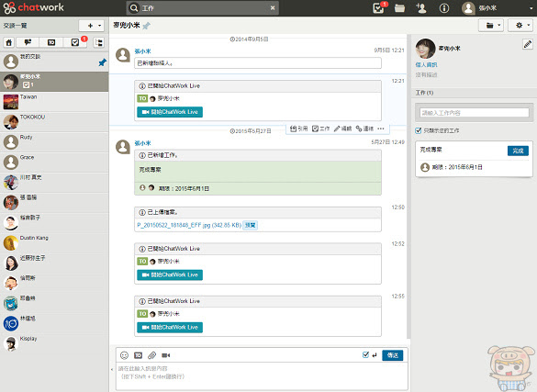Screen dimensions: 537x392
Task: Click the chatwork logo
Action: 34,7
